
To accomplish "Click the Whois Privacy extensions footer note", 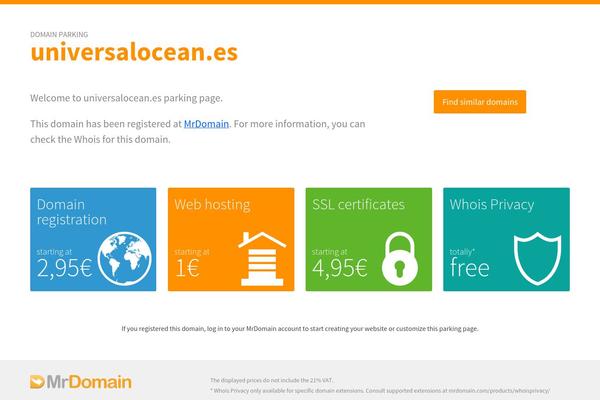I will click(380, 391).
